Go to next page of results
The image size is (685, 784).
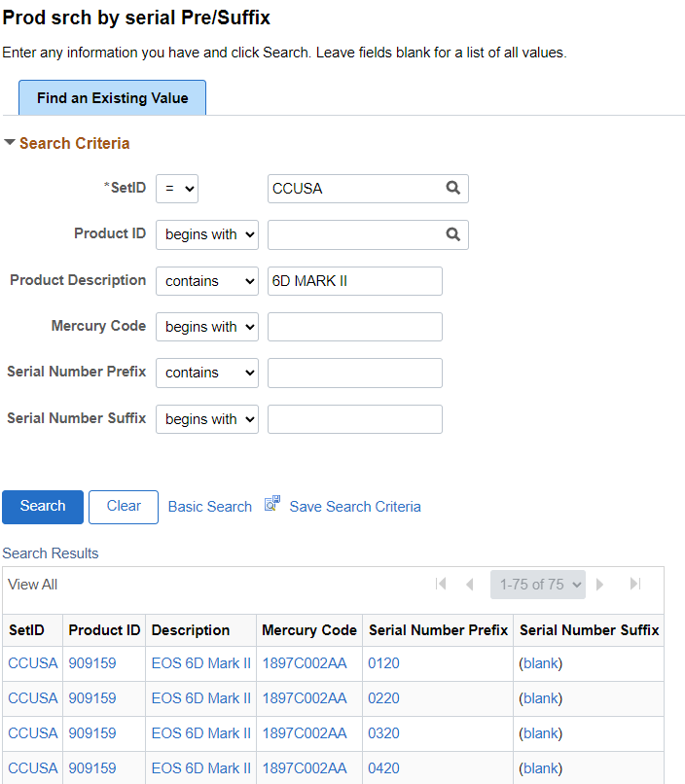pyautogui.click(x=600, y=585)
